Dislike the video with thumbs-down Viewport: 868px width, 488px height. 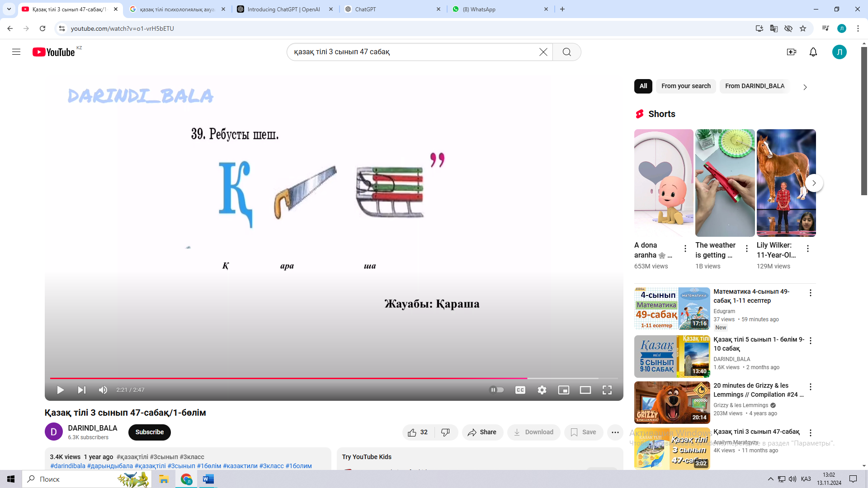445,432
